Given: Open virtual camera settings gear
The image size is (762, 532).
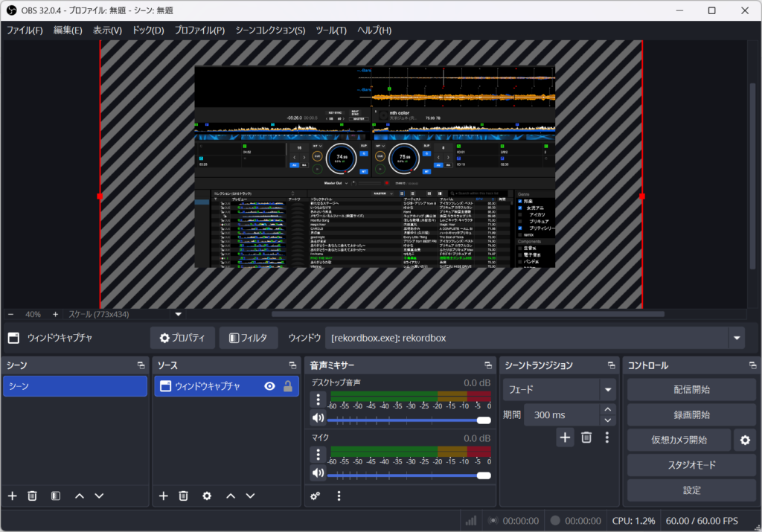Looking at the screenshot, I should (x=744, y=440).
